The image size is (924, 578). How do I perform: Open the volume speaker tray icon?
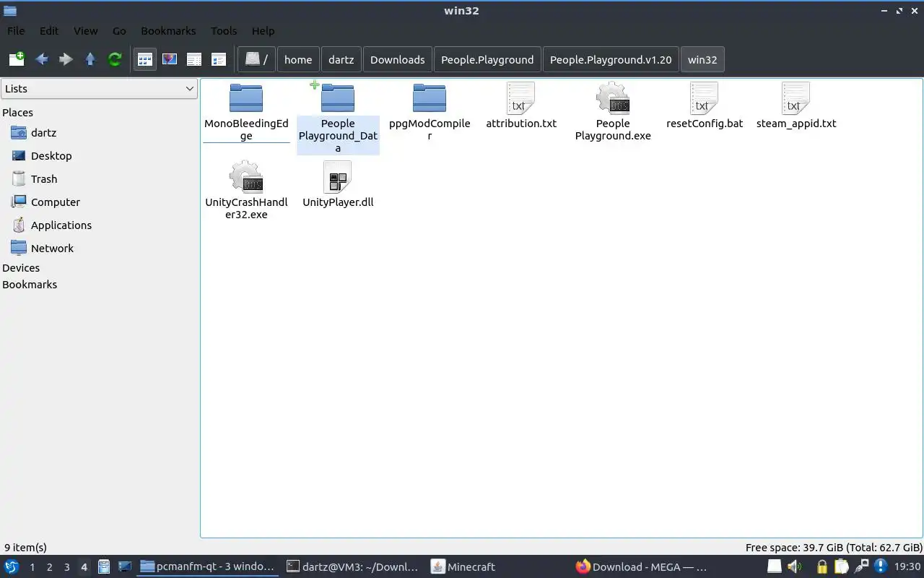[795, 567]
